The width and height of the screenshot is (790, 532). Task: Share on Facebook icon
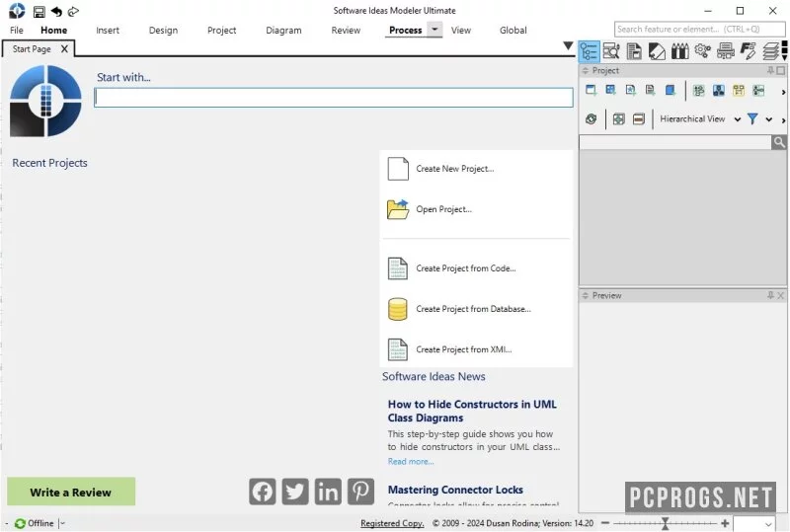tap(263, 492)
